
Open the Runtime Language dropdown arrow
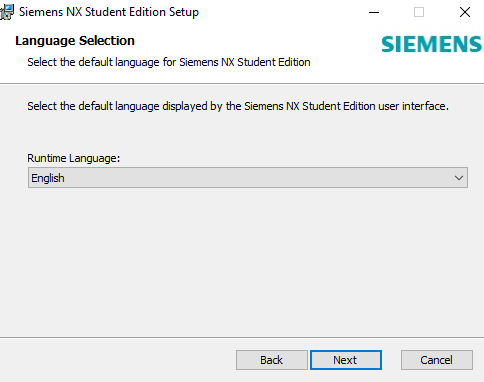point(459,178)
